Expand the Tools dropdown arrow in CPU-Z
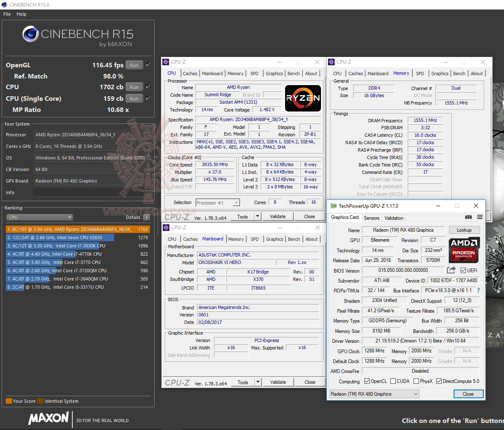 258,216
